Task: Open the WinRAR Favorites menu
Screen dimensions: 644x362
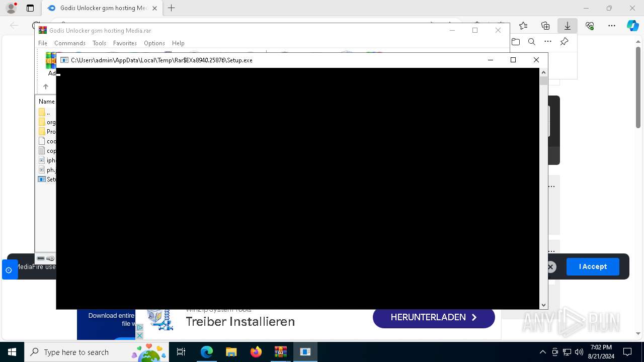Action: pyautogui.click(x=125, y=43)
